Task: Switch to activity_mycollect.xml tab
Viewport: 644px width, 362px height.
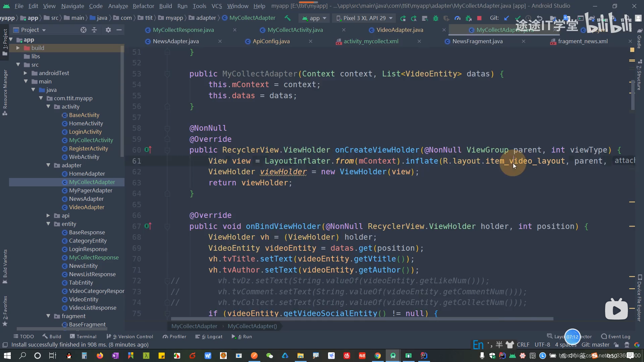Action: point(371,41)
